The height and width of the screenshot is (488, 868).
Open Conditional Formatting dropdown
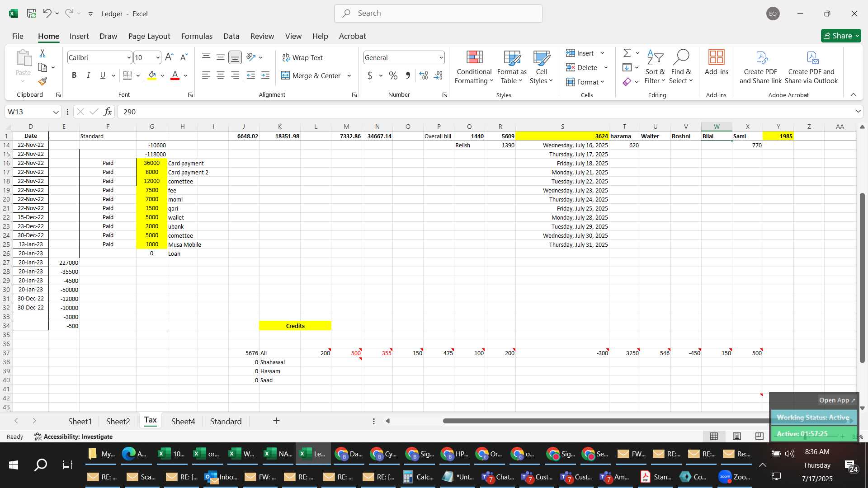(x=474, y=67)
